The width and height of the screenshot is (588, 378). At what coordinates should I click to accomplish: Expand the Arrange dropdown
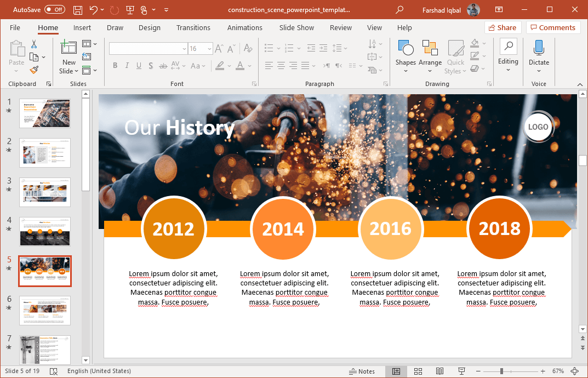point(430,70)
